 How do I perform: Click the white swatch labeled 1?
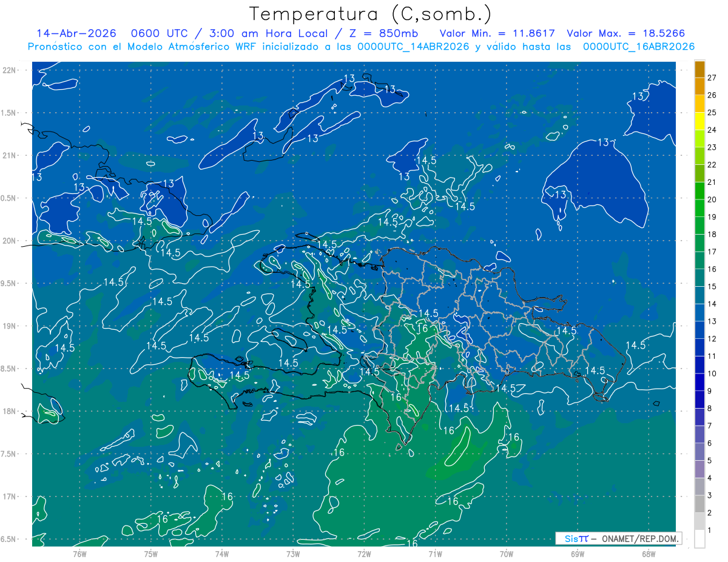coord(699,539)
